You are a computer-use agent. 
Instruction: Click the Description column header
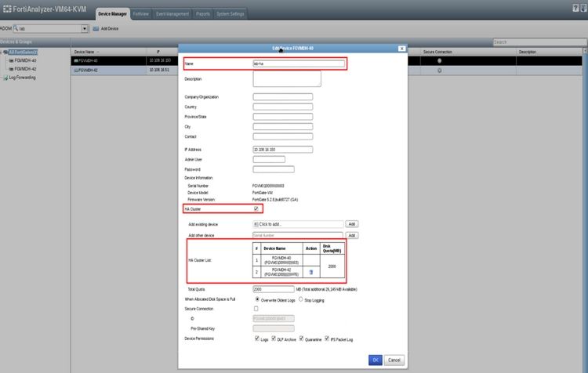[528, 52]
